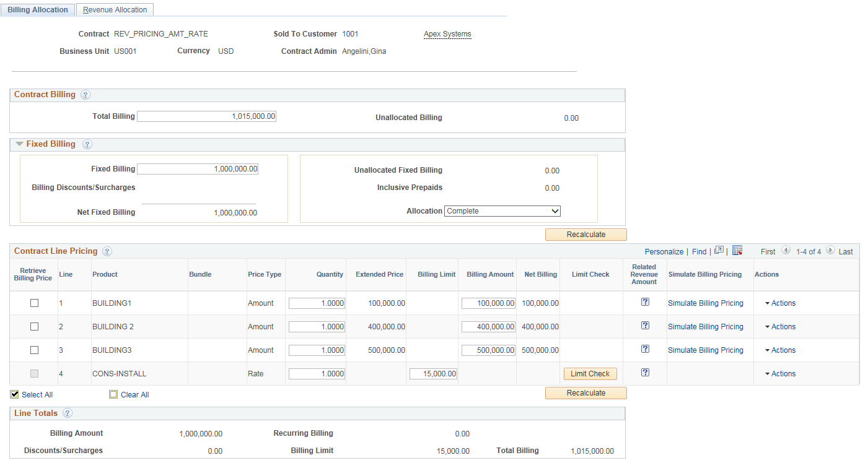Change the Allocation dropdown from Complete
Screen dimensions: 868x463
pyautogui.click(x=502, y=210)
